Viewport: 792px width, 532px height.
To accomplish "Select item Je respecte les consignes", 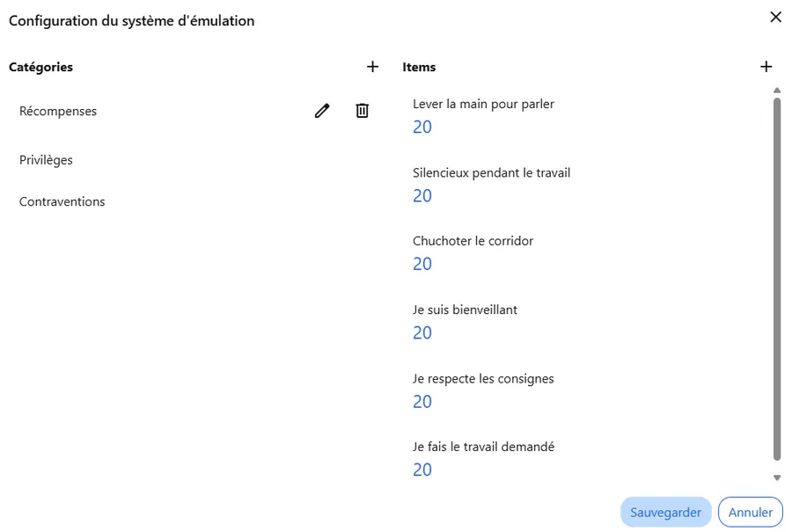I will (483, 379).
